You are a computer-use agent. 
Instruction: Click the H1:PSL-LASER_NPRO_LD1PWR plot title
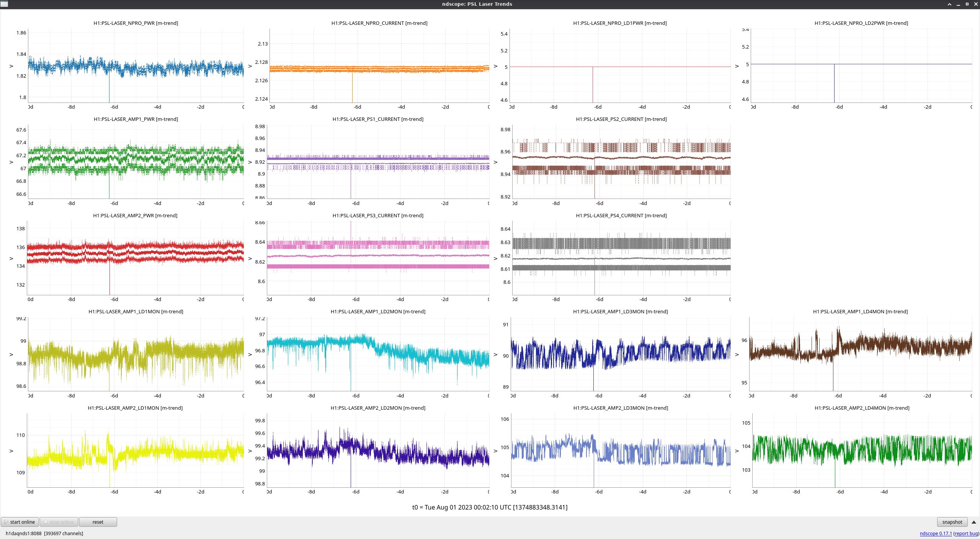[x=619, y=23]
